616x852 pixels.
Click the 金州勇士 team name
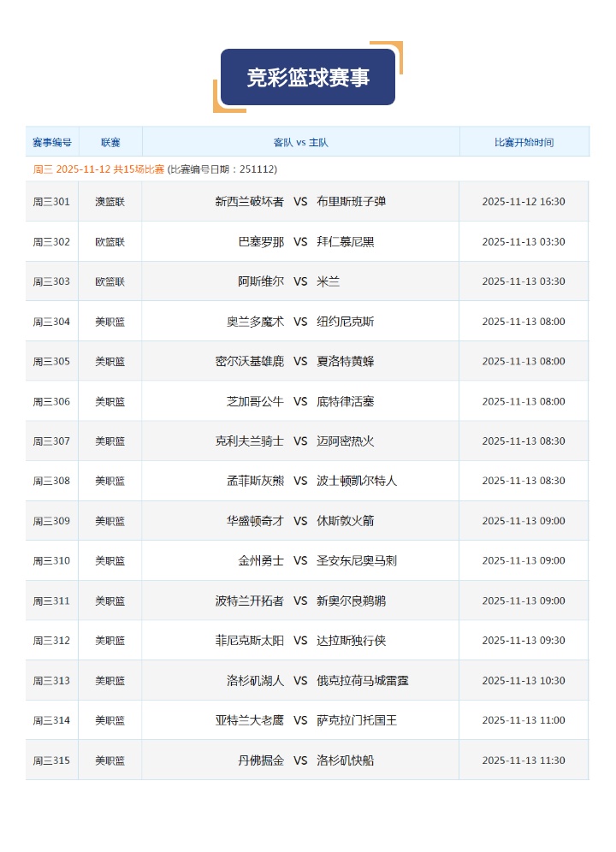click(261, 561)
